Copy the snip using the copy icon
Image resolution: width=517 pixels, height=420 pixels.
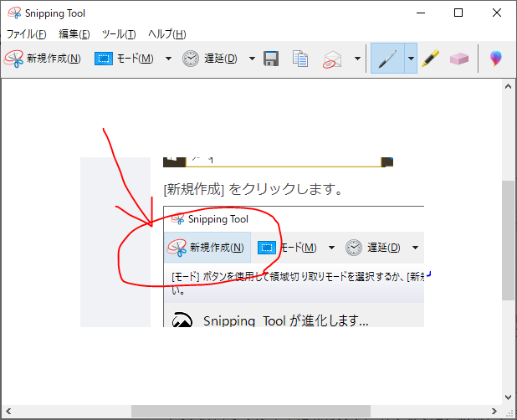pos(300,59)
